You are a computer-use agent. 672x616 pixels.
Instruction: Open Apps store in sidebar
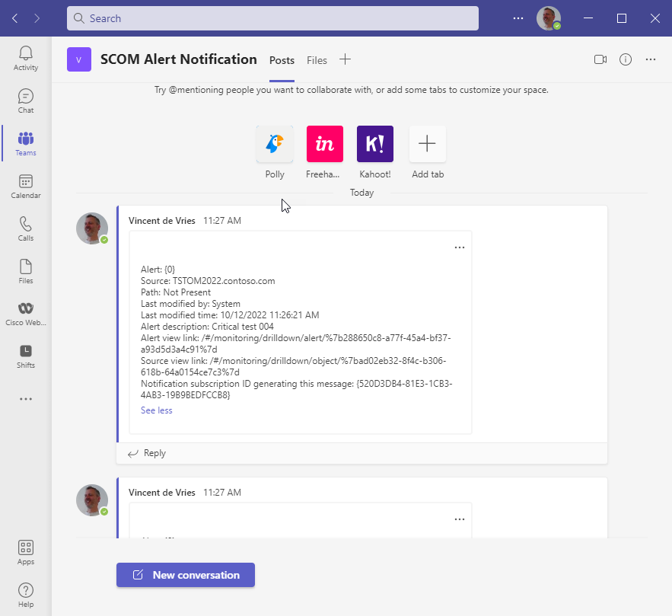(x=26, y=552)
